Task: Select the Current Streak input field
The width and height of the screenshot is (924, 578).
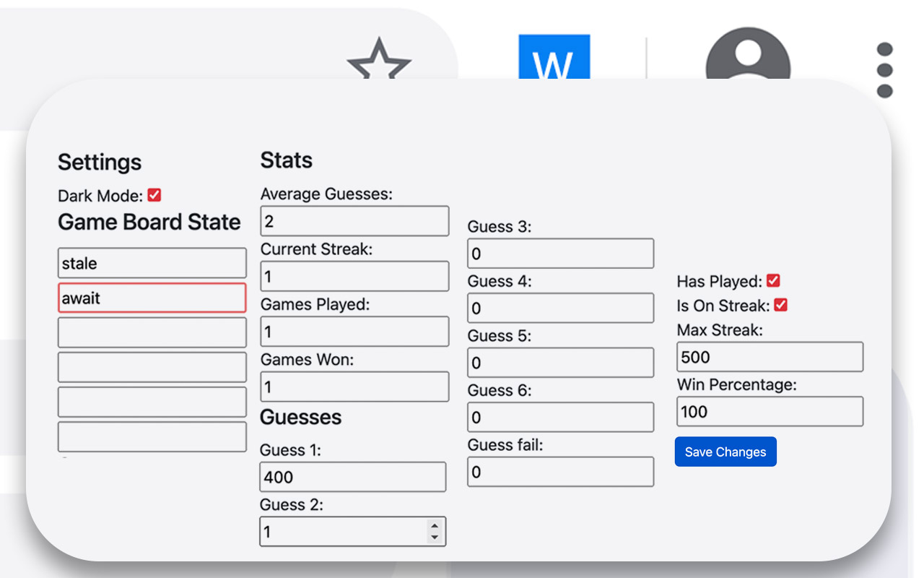Action: 354,276
